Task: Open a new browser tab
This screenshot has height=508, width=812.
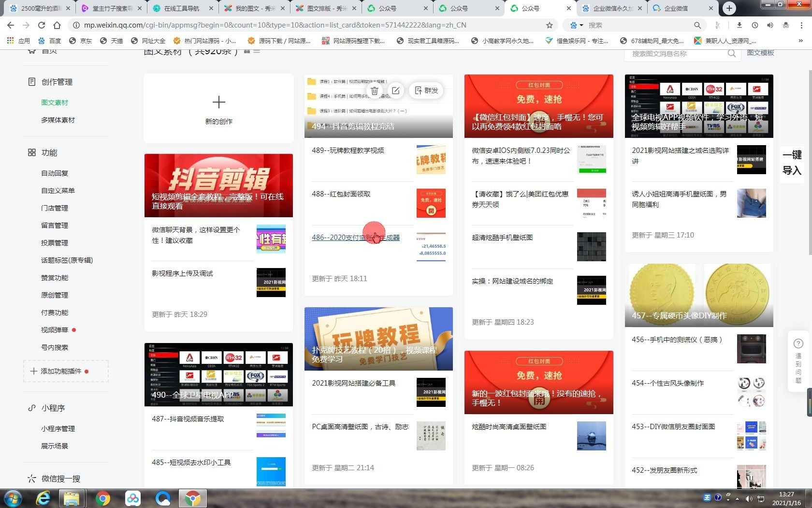Action: coord(729,8)
